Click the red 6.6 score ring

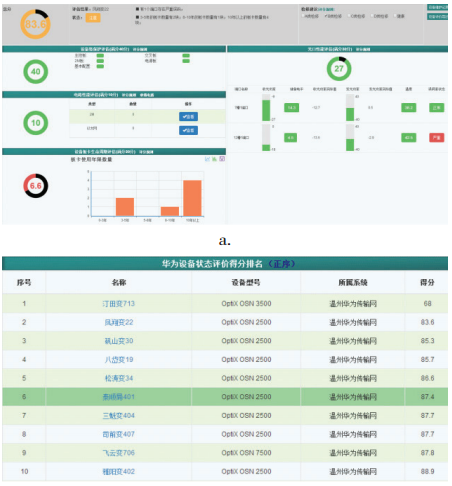36,186
